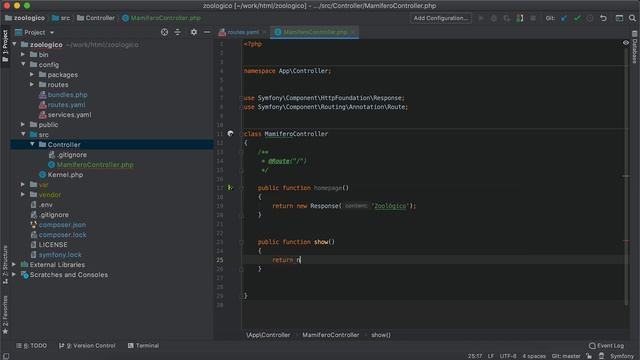Expand Scratches and Consoles node
640x360 pixels.
pyautogui.click(x=15, y=274)
